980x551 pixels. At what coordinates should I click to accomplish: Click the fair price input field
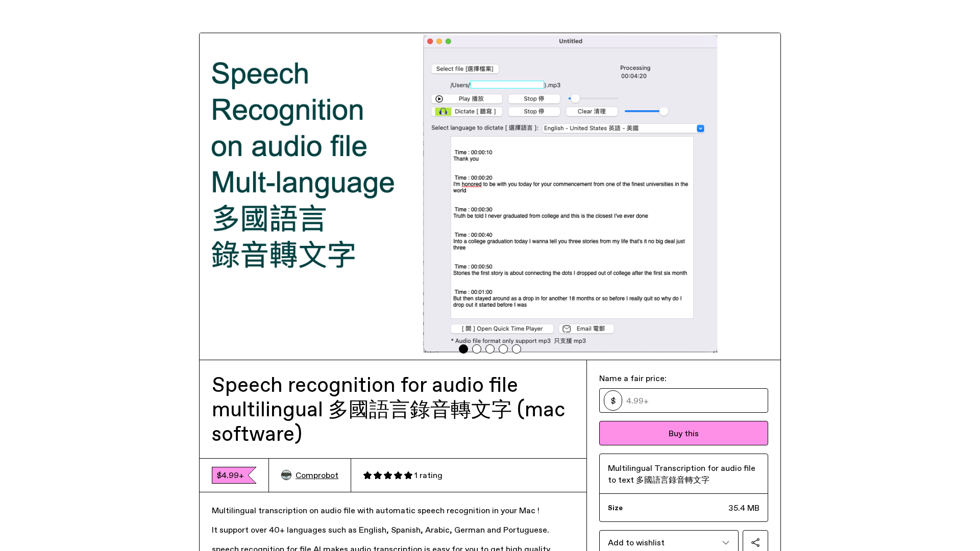pyautogui.click(x=694, y=400)
